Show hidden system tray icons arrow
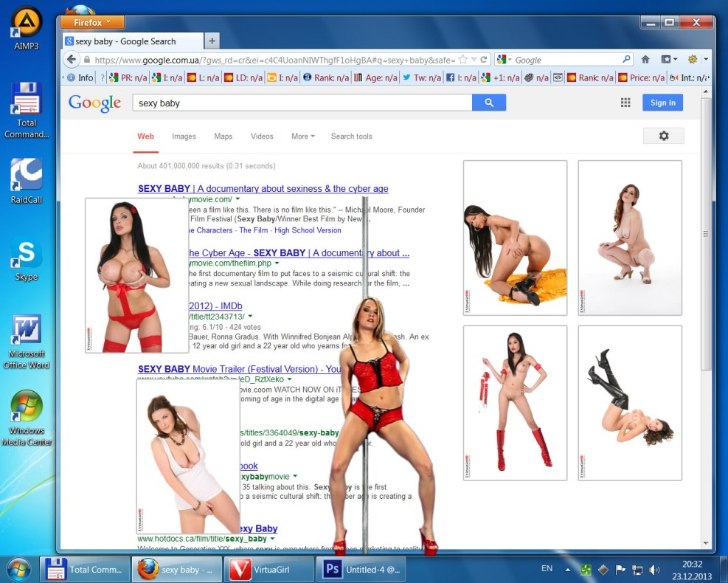 567,570
